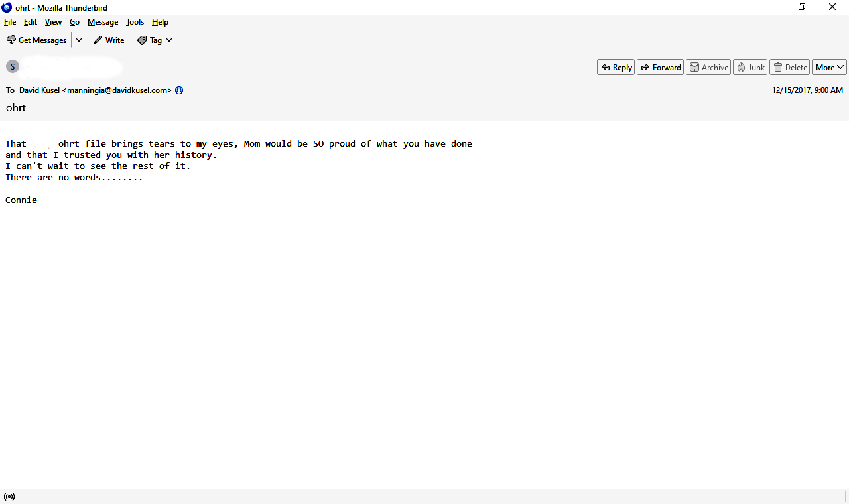Write a new message
849x504 pixels.
click(x=109, y=40)
